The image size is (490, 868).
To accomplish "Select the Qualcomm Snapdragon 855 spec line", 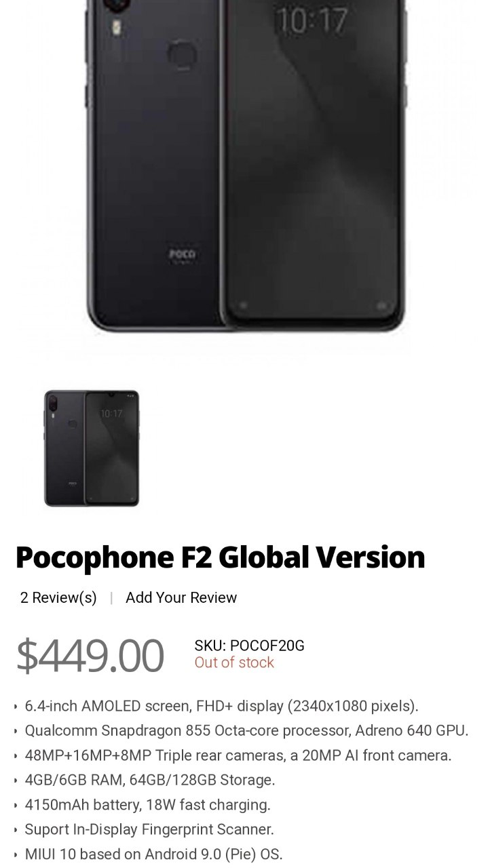I will click(x=246, y=731).
